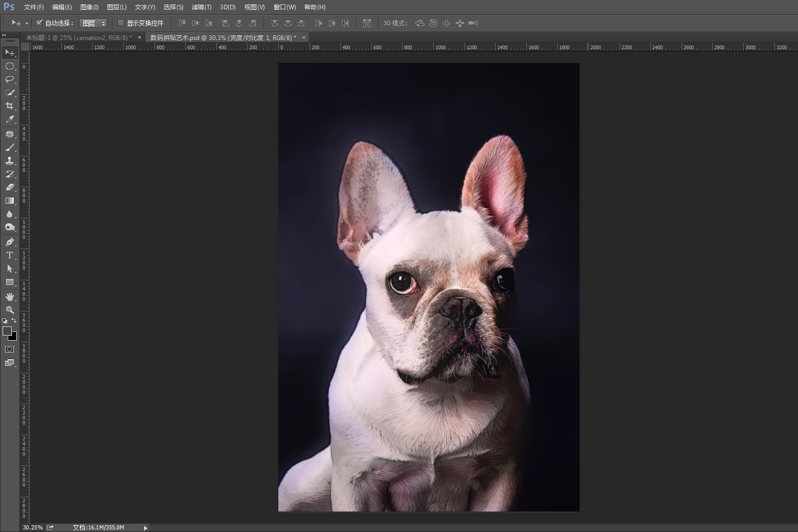The width and height of the screenshot is (798, 532).
Task: Select the Crop tool
Action: pos(9,106)
